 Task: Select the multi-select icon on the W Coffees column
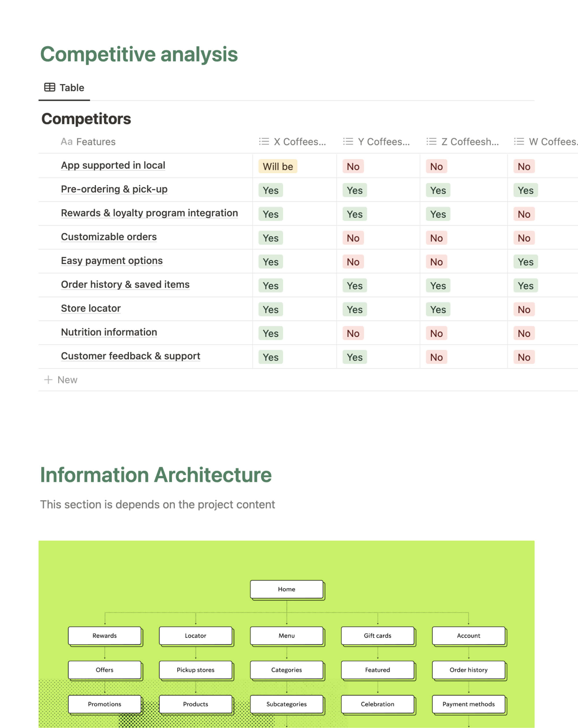coord(519,141)
